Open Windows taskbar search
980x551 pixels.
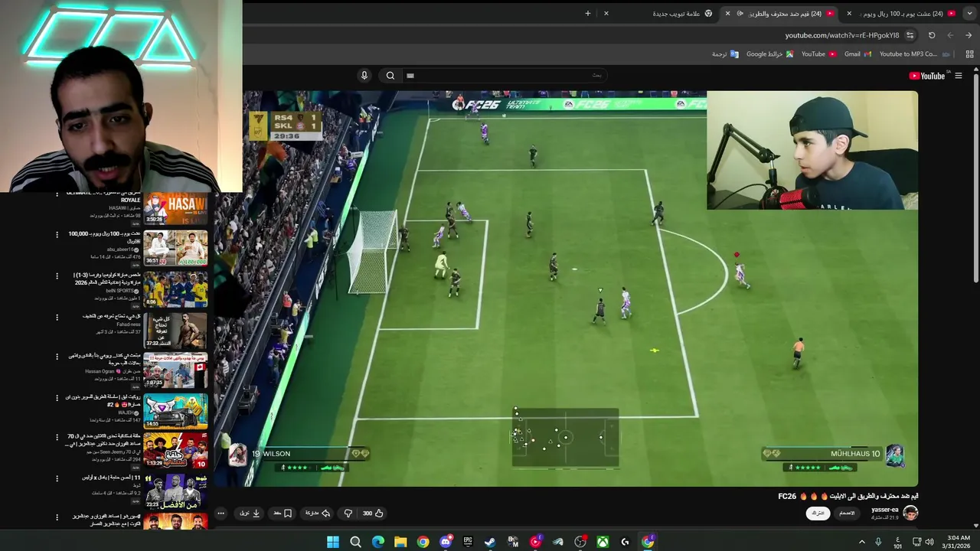[355, 542]
